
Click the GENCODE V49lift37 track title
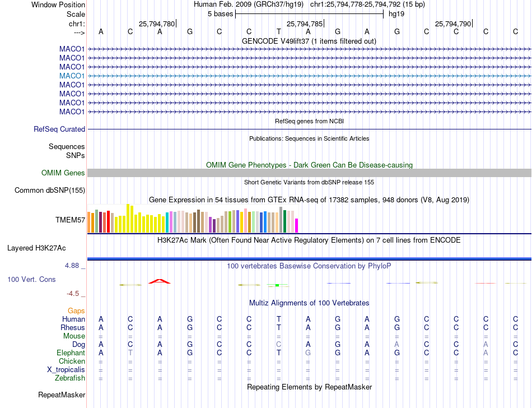(309, 41)
